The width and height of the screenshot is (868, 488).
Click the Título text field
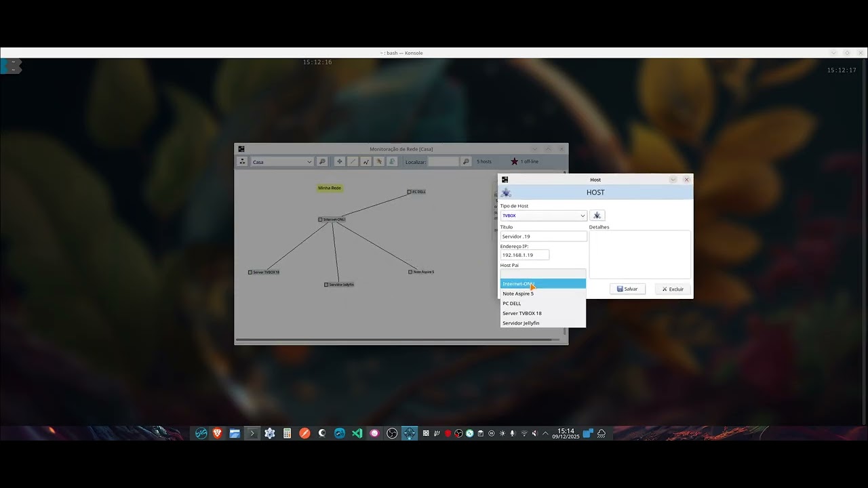(x=543, y=237)
